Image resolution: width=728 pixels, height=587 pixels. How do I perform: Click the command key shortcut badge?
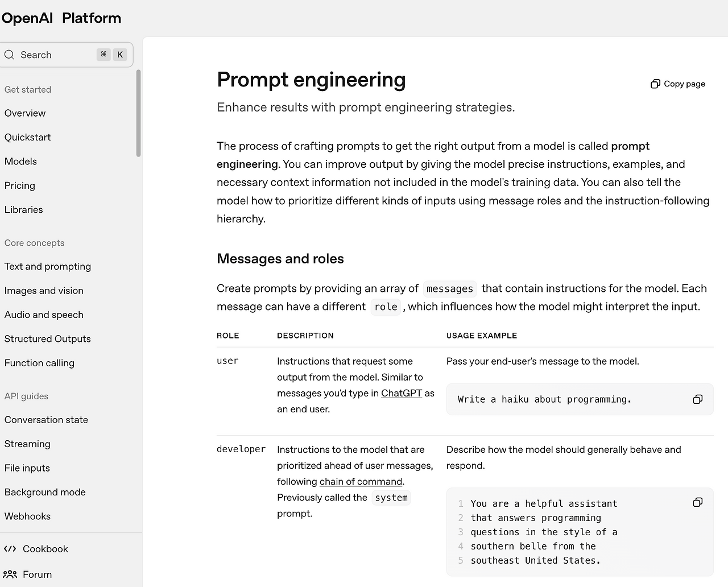pos(104,55)
